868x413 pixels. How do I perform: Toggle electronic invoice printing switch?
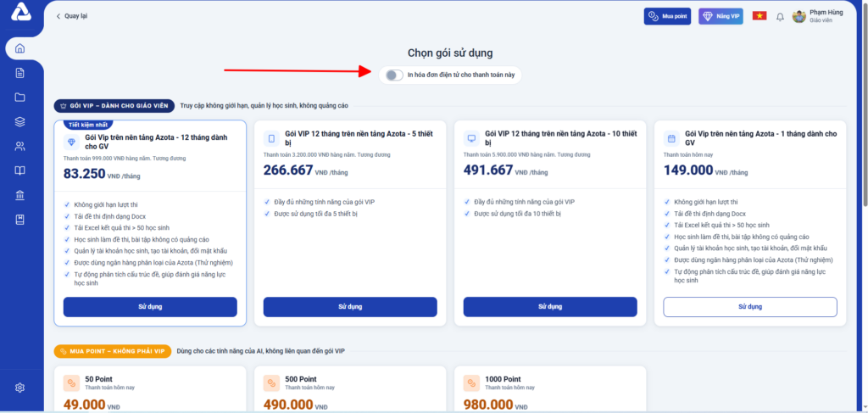[394, 75]
